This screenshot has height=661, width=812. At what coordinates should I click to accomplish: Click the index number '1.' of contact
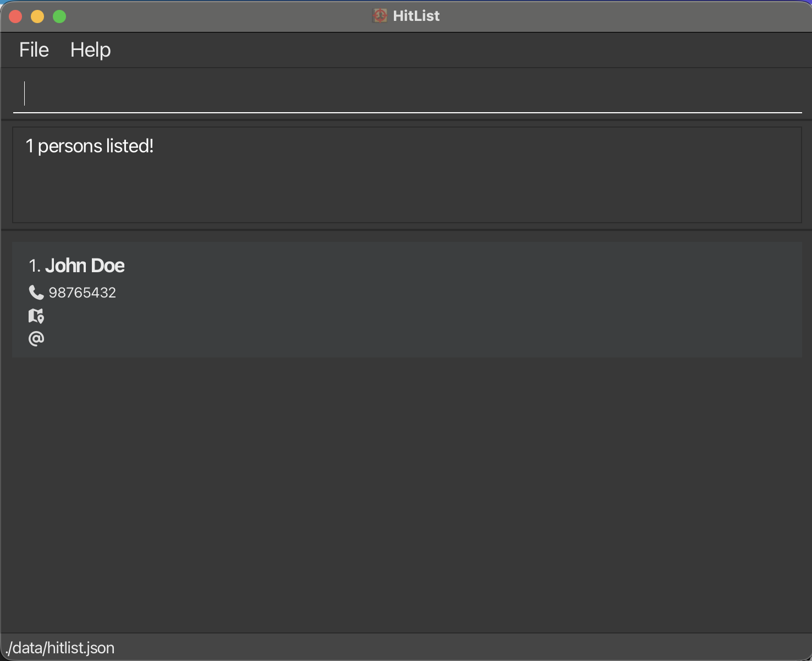pos(35,266)
